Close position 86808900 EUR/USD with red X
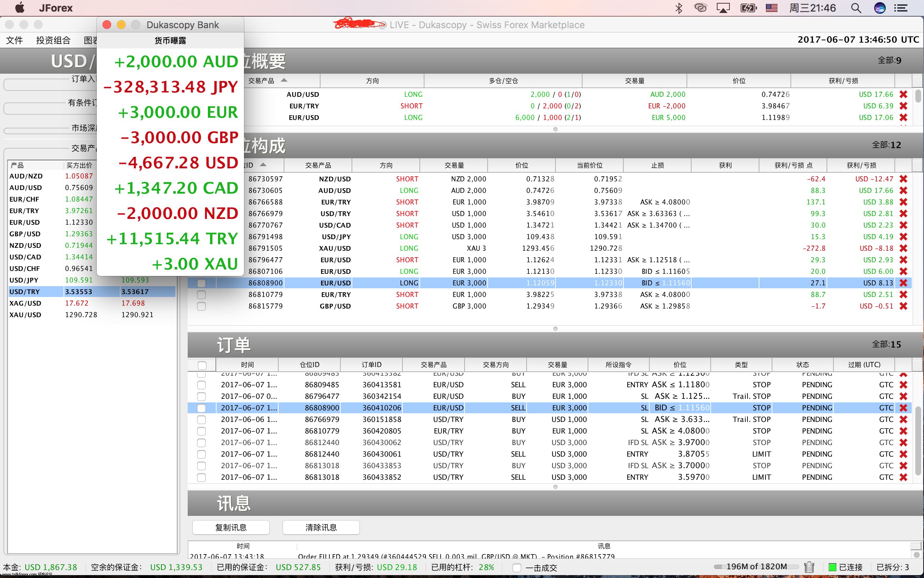The image size is (924, 578). click(903, 283)
